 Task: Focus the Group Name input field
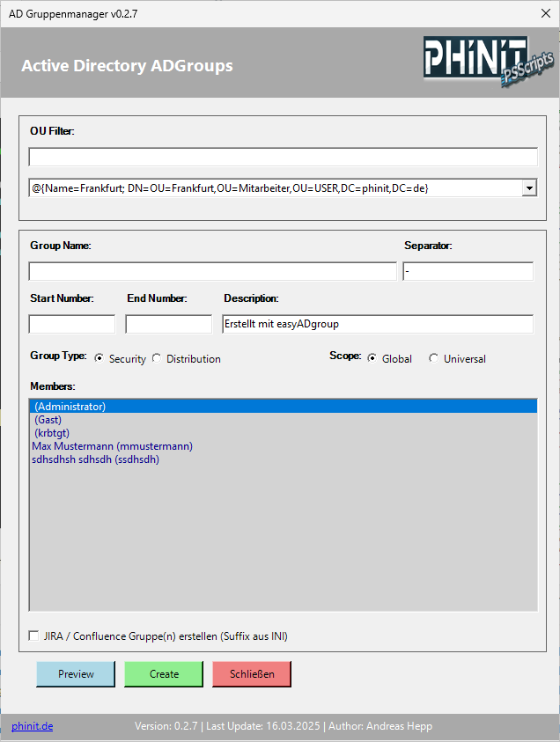212,271
